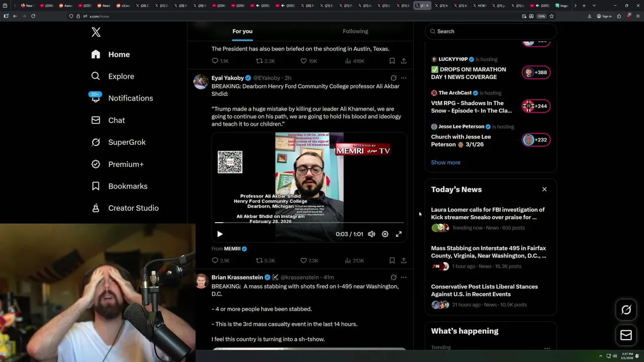The image size is (644, 362).
Task: Click Grok icon on Brian Krassenstein's post
Action: pyautogui.click(x=393, y=277)
